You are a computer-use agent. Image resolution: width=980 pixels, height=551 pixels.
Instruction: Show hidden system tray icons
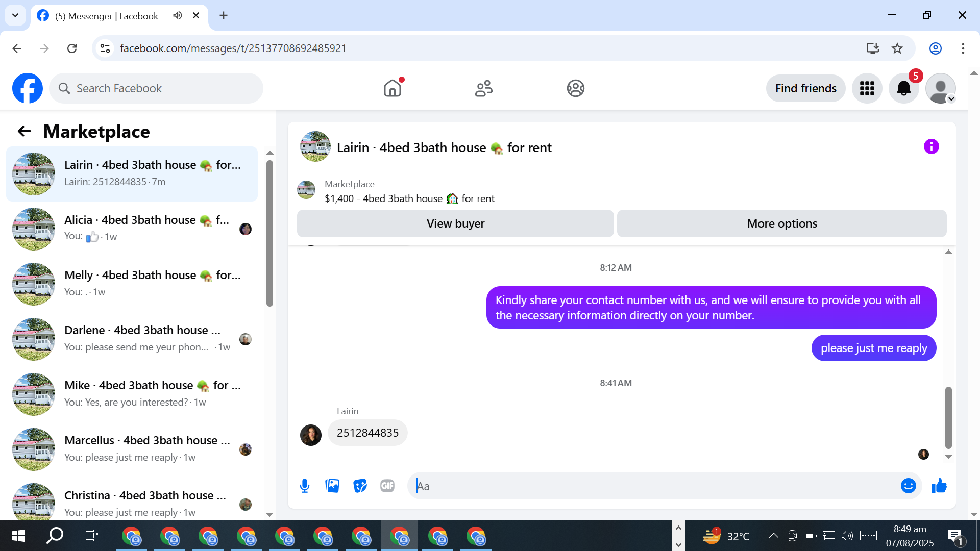pyautogui.click(x=773, y=536)
